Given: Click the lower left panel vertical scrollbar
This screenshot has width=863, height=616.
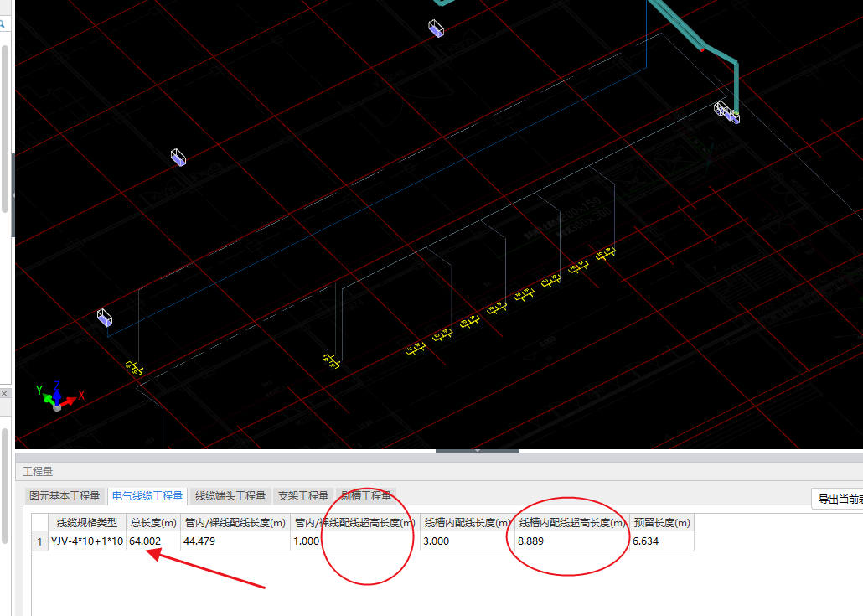Looking at the screenshot, I should point(5,486).
